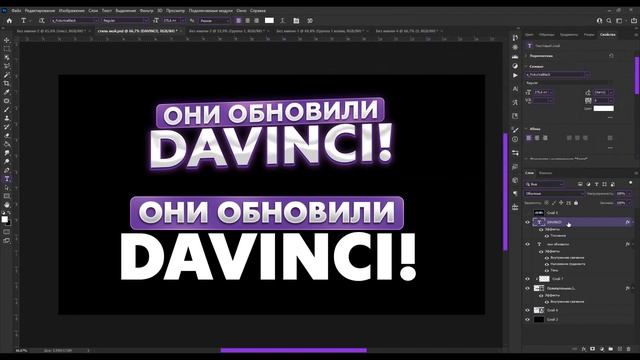Hide the DAVINCI! text layer
640x360 pixels.
(527, 222)
